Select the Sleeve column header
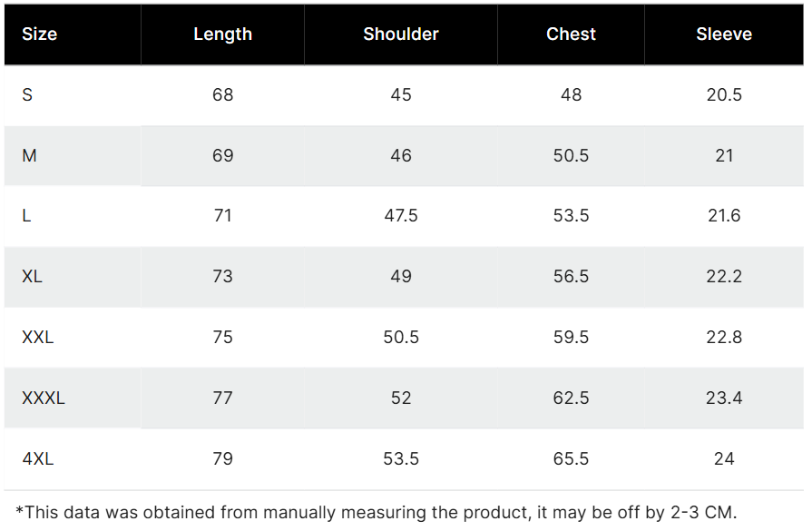812x531 pixels. [x=724, y=34]
